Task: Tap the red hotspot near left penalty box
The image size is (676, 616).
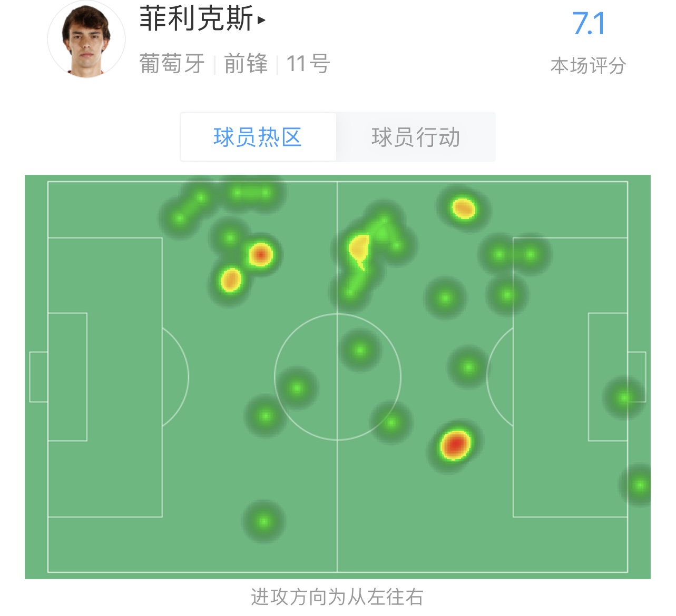Action: pyautogui.click(x=260, y=255)
